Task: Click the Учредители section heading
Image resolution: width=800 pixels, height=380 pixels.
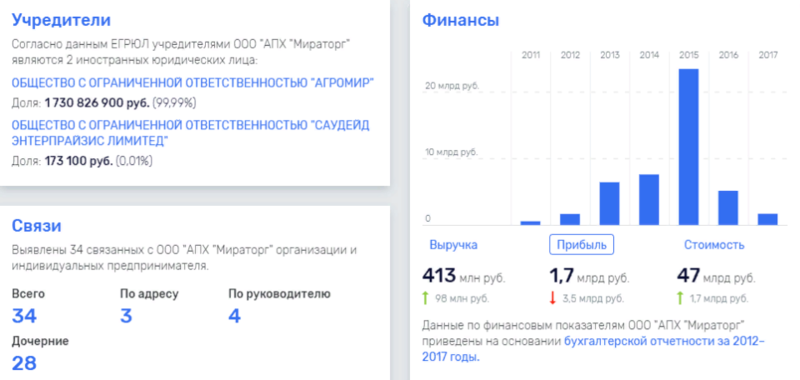Action: click(x=61, y=20)
